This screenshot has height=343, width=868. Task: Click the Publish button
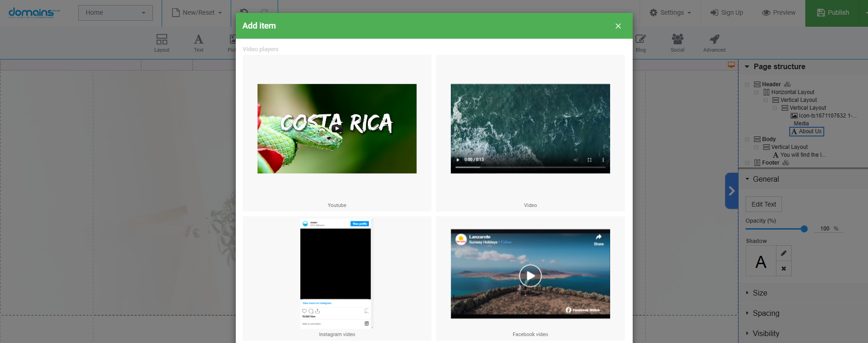(833, 12)
